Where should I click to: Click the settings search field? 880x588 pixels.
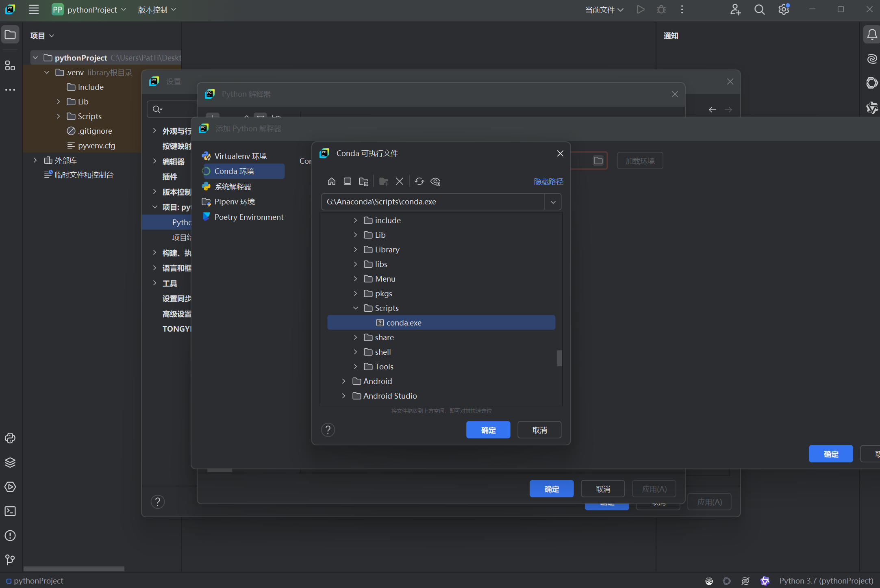pos(172,109)
